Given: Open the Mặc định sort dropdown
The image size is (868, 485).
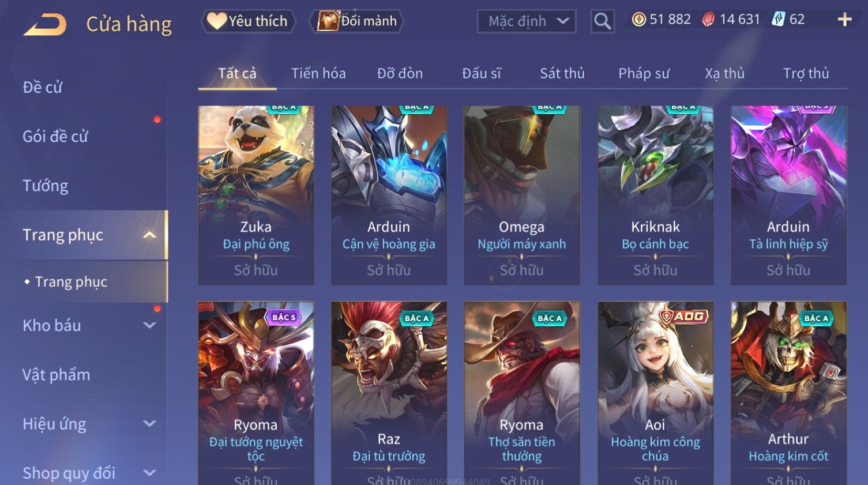Looking at the screenshot, I should [x=526, y=21].
